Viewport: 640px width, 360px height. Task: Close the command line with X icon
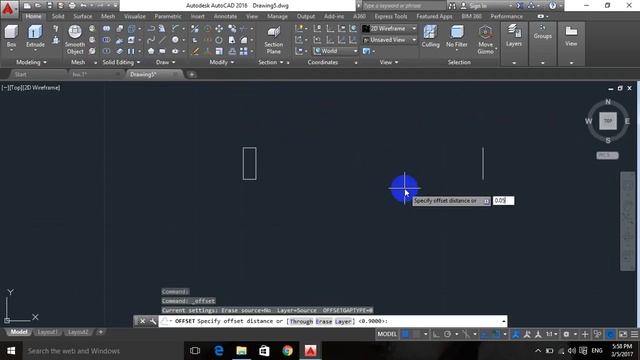(142, 321)
